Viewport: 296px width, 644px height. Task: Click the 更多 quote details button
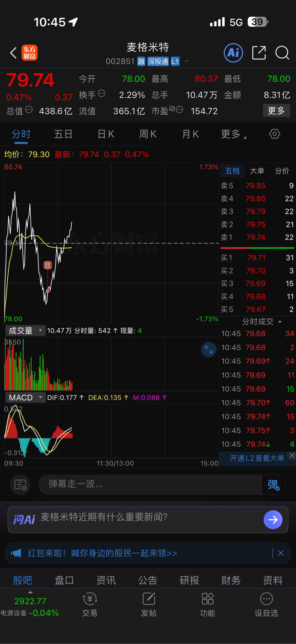(276, 111)
